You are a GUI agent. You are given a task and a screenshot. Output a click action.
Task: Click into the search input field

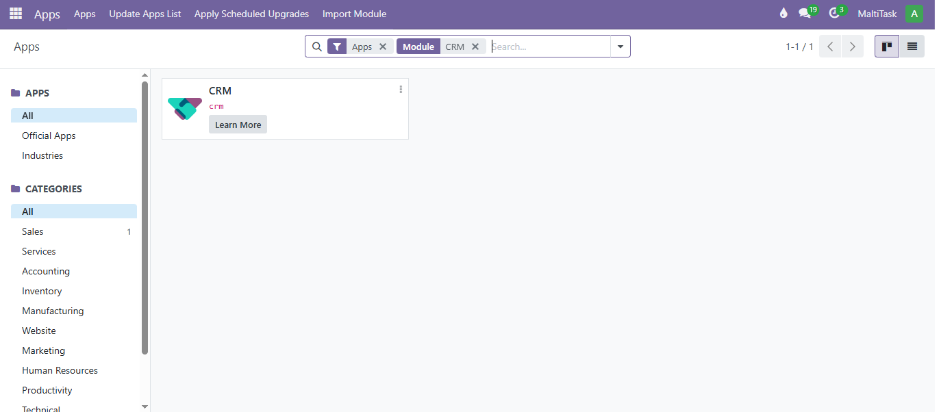pyautogui.click(x=548, y=47)
